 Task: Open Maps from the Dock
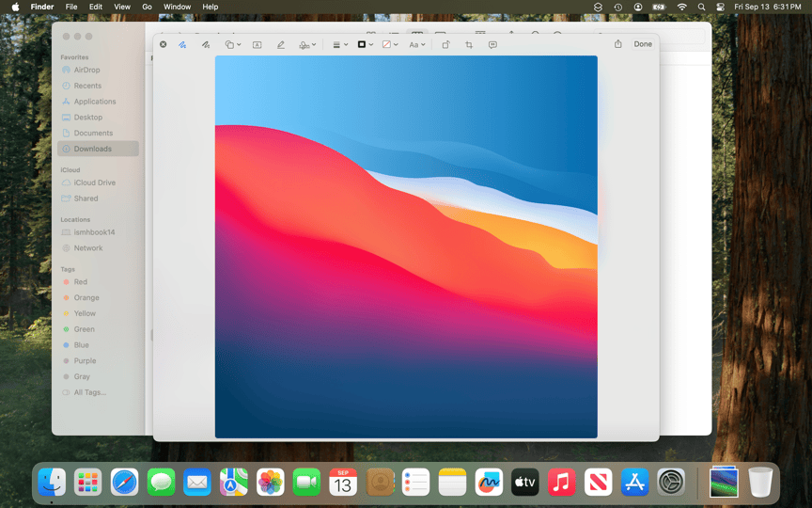pyautogui.click(x=234, y=482)
